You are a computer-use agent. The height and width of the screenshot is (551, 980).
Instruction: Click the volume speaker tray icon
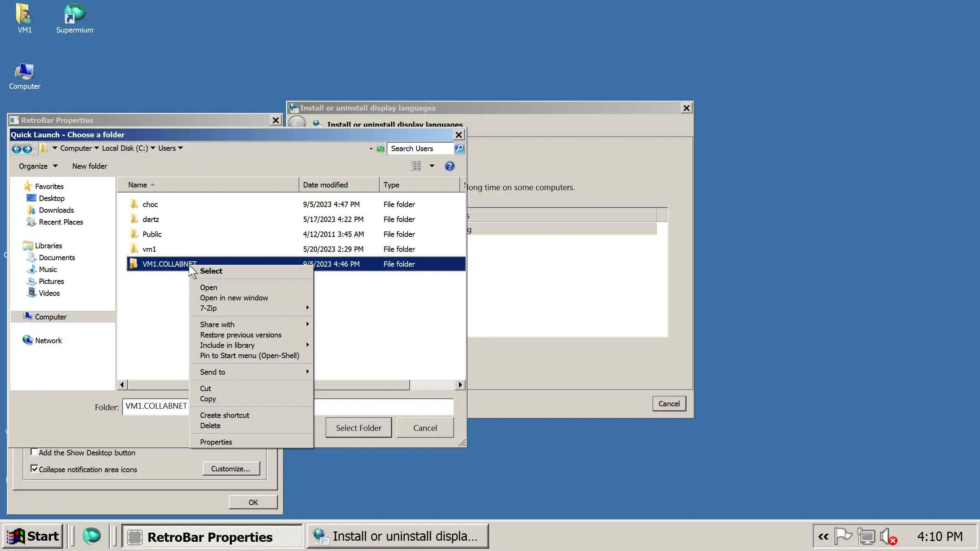click(887, 536)
